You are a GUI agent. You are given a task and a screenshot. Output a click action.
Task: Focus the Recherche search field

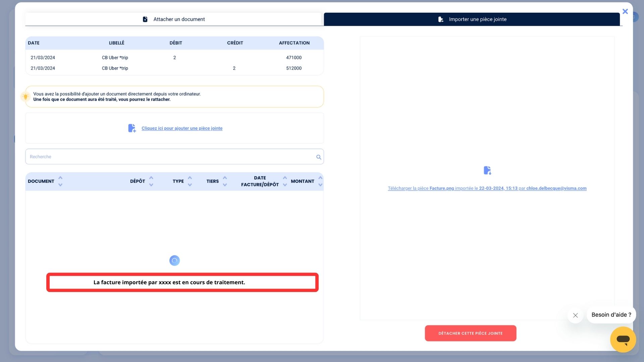[x=174, y=157]
